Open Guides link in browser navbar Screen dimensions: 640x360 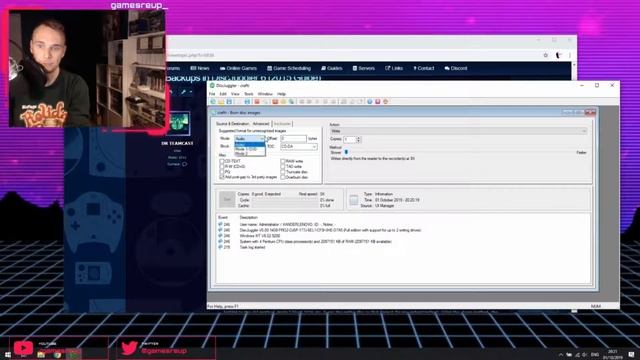point(332,68)
